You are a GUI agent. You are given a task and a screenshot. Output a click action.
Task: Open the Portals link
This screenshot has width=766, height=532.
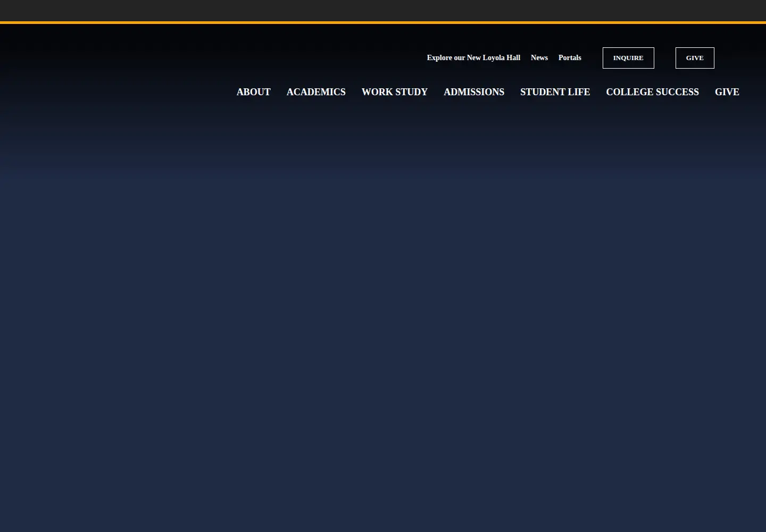pyautogui.click(x=570, y=58)
